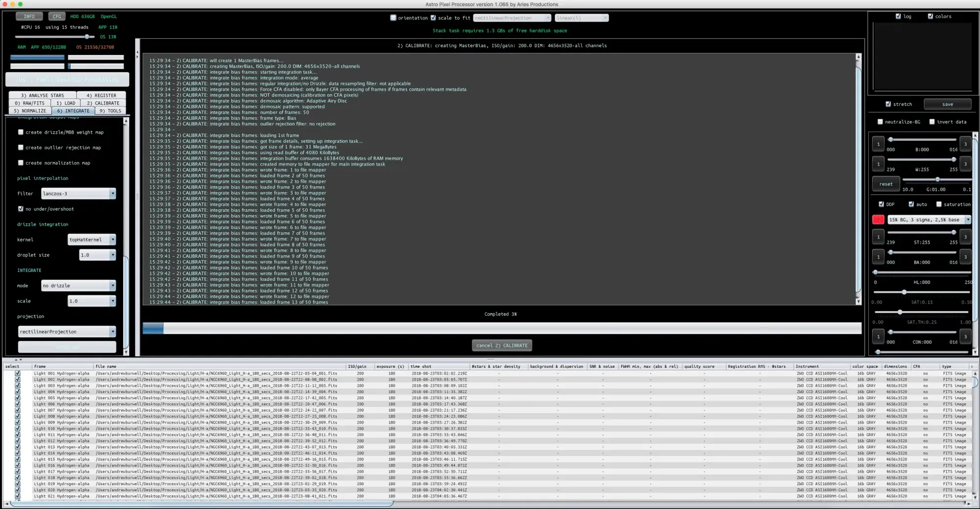Uncheck the DDP checkbox
The width and height of the screenshot is (980, 509).
[881, 204]
